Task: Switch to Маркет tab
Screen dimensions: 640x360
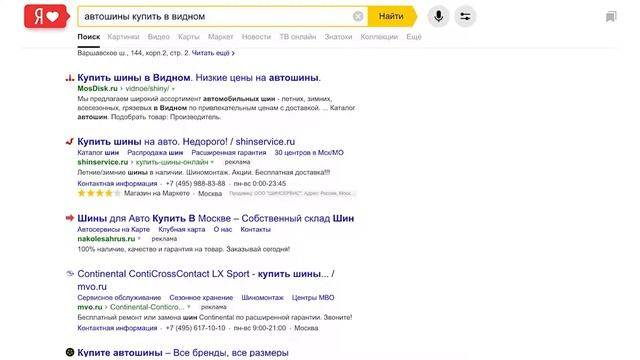Action: coord(220,37)
